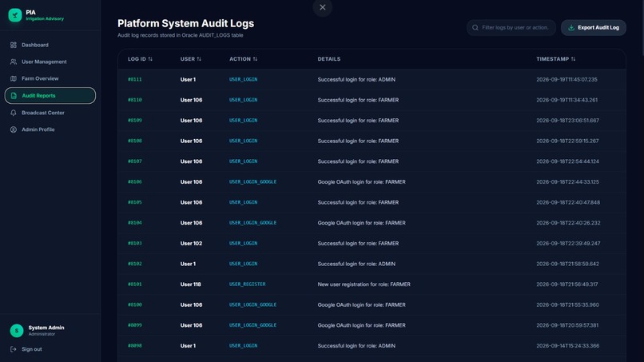Viewport: 644px width, 362px height.
Task: Click 'Platform System Audit Logs' heading
Action: [x=185, y=23]
